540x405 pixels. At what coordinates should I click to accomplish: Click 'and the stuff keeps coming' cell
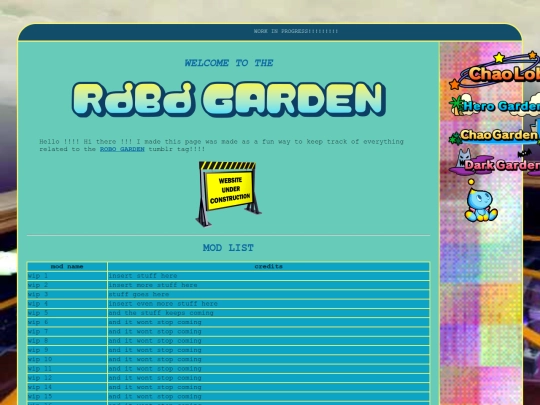click(268, 313)
